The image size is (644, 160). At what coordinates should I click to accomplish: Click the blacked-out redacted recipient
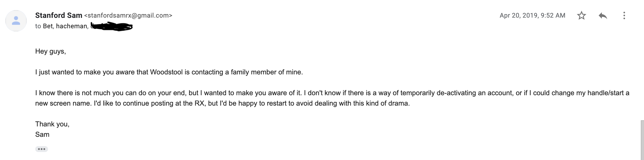coord(112,26)
